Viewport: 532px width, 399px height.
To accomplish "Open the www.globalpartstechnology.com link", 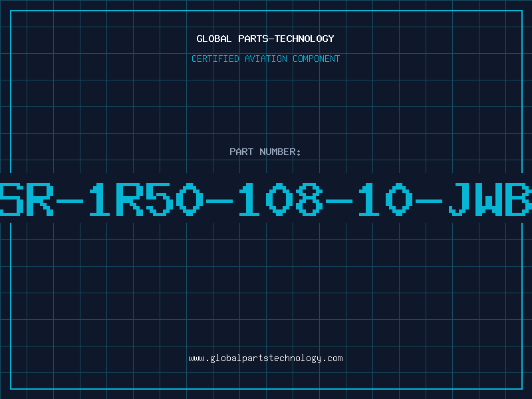I will 265,358.
